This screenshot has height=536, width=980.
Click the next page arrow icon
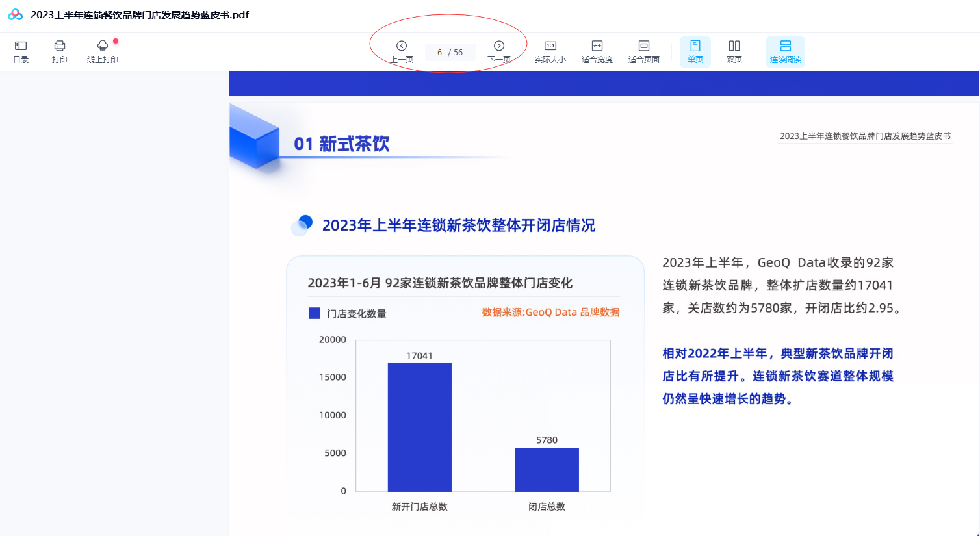(x=499, y=46)
